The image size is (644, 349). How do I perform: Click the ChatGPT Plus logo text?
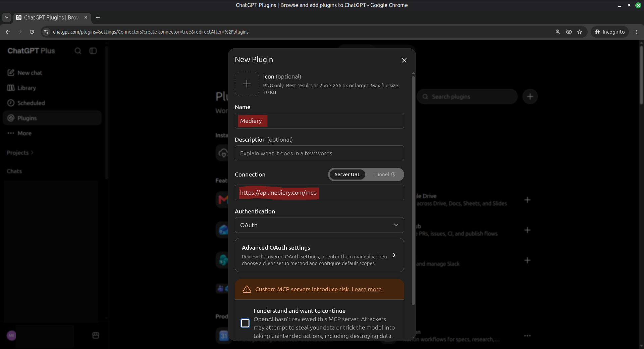click(x=31, y=51)
